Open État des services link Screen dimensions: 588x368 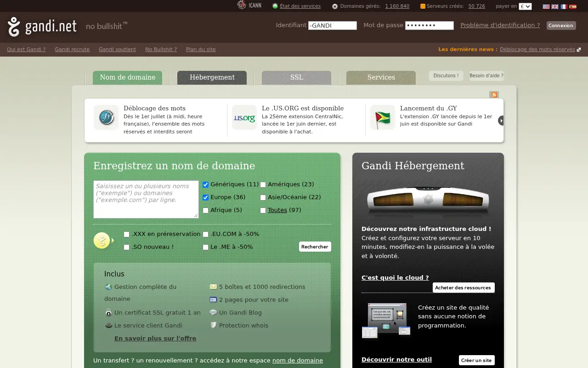tap(300, 6)
